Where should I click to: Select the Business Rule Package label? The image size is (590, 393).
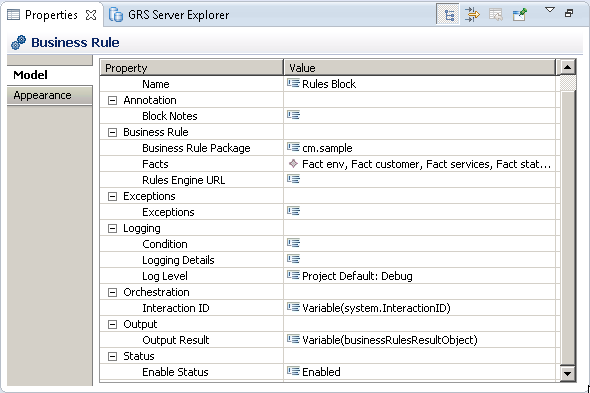click(196, 148)
